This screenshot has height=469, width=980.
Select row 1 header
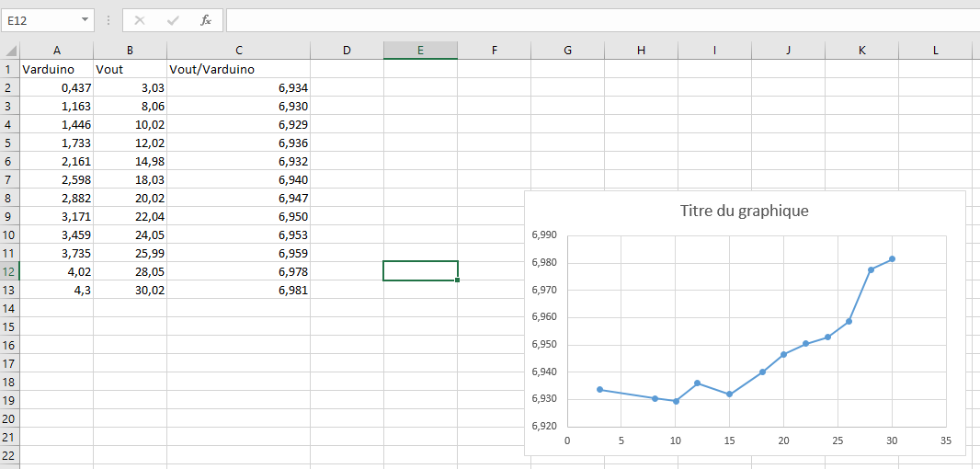tap(11, 69)
